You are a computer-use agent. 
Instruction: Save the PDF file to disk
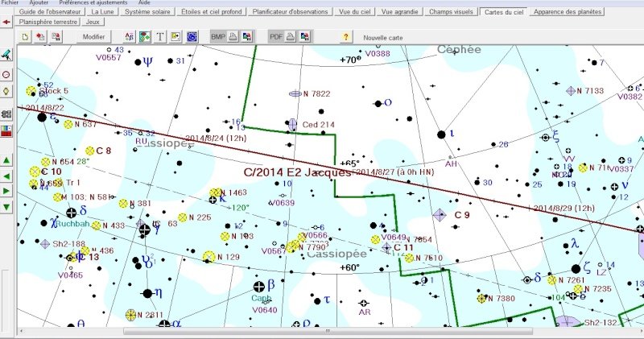[x=305, y=37]
